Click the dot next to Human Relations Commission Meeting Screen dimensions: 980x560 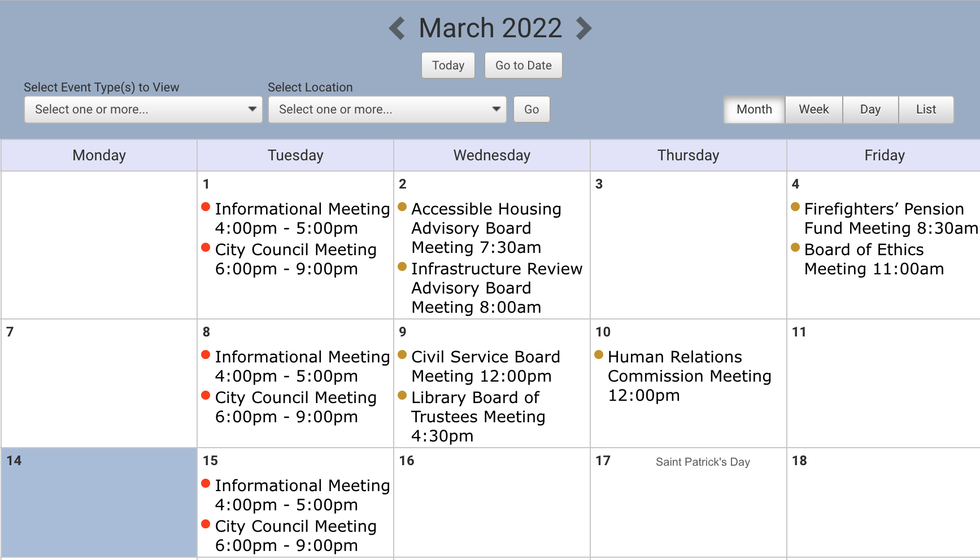(x=599, y=355)
